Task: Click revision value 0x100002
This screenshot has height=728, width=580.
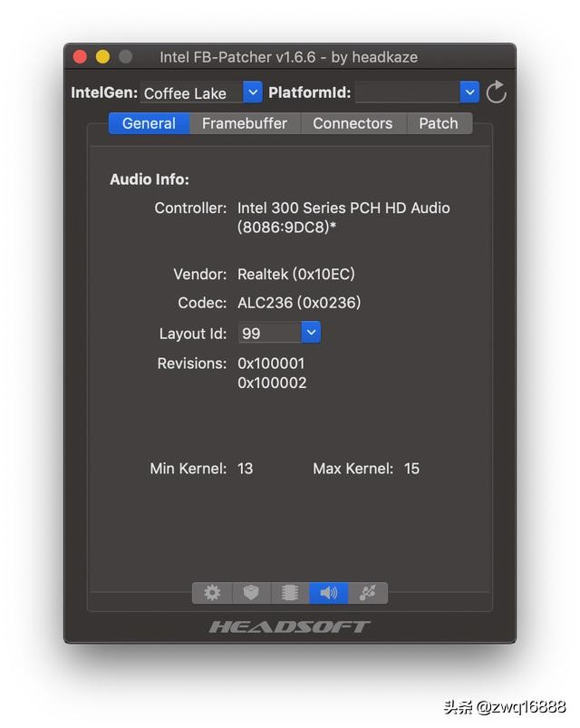Action: click(x=272, y=383)
